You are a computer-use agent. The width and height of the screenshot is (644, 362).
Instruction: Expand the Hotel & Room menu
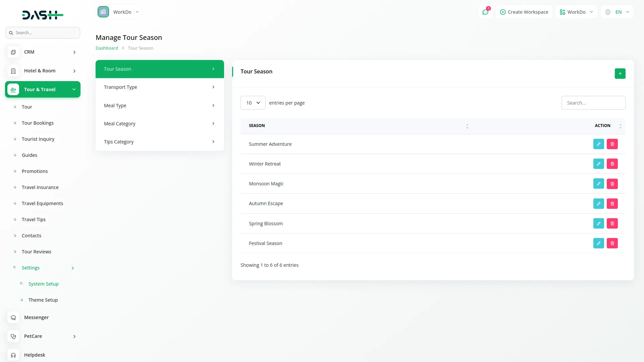pos(43,71)
